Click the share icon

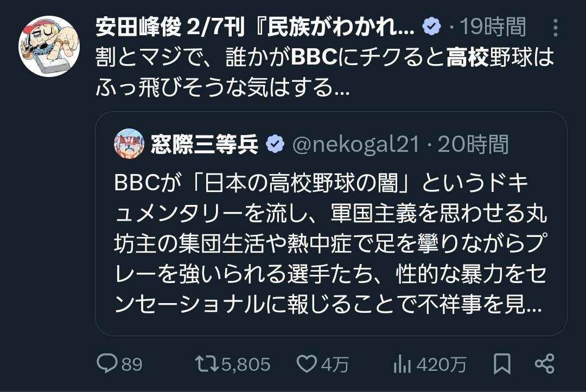coord(544,363)
